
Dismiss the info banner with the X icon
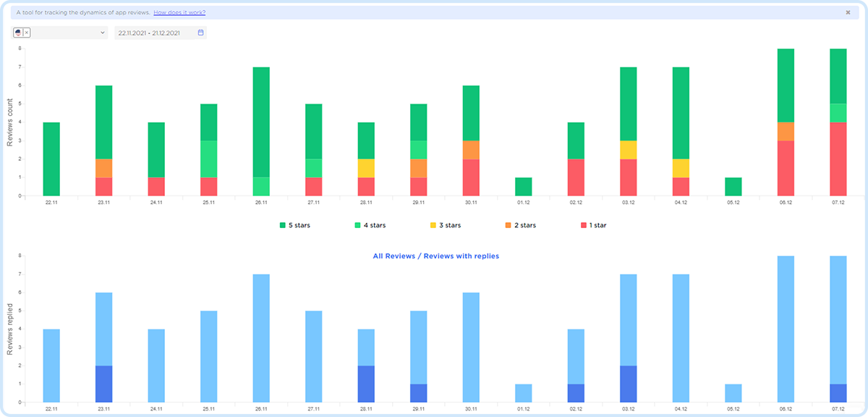click(848, 12)
